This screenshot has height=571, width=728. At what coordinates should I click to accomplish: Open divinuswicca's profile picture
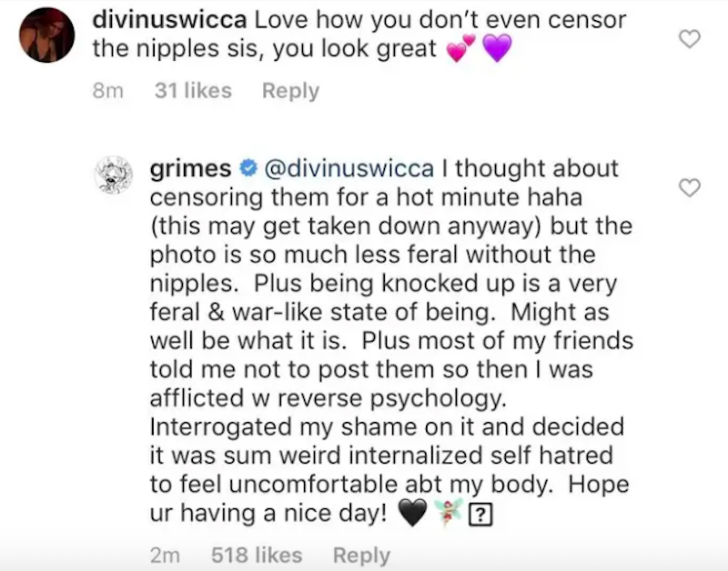(x=47, y=35)
